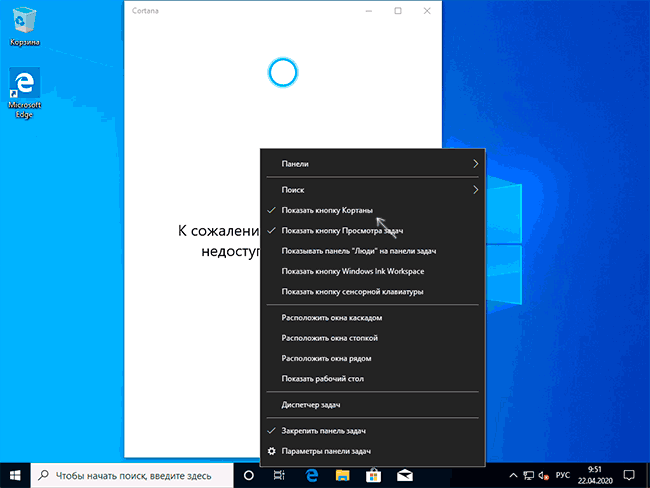Screen dimensions: 650x488
Task: Expand the Панели submenu
Action: pos(372,164)
